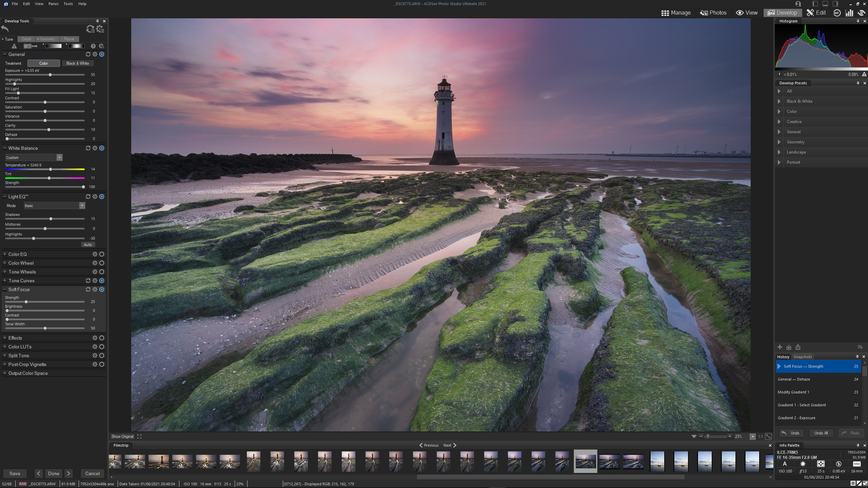Toggle the Color treatment mode
Screen dimensions: 868x488
pos(43,63)
